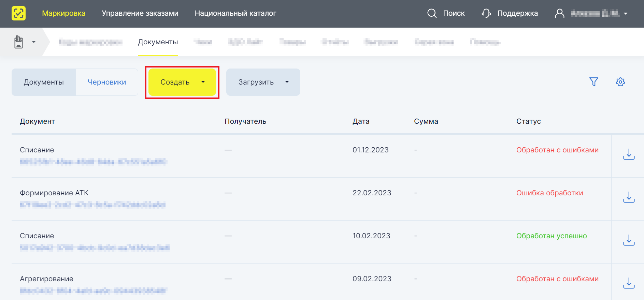Click the yellow logo icon
The image size is (644, 300).
click(18, 13)
